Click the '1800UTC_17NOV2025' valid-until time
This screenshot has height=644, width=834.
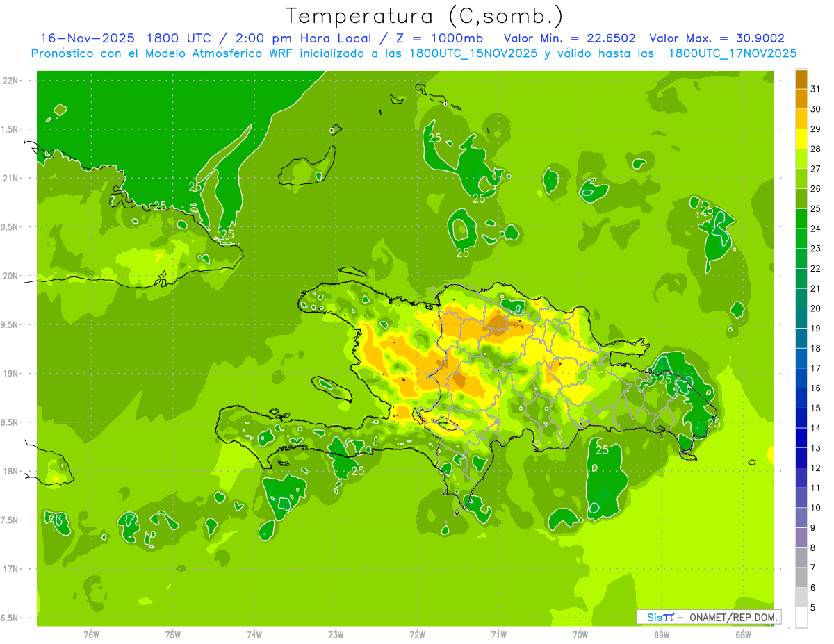[733, 53]
